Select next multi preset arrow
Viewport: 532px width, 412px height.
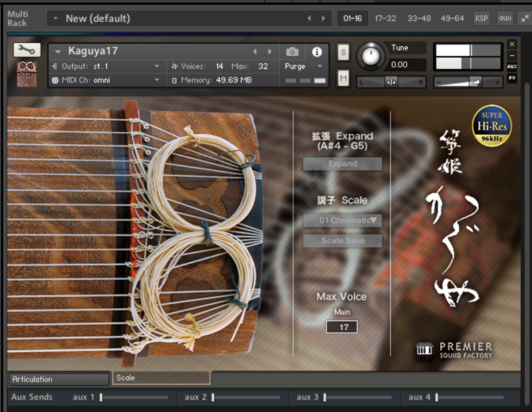(323, 19)
